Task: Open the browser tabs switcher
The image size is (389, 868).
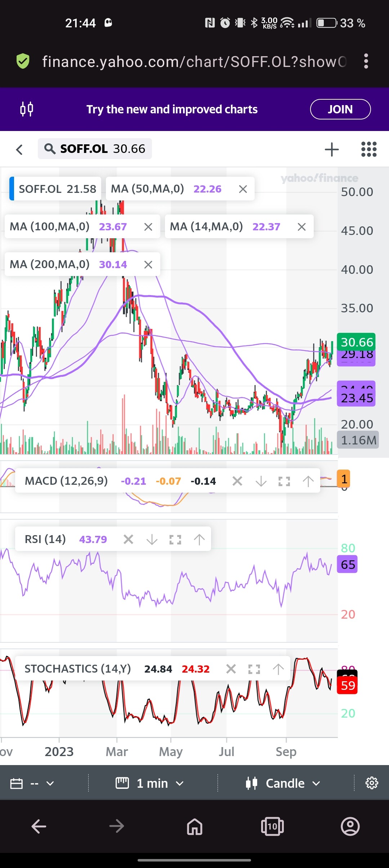Action: (272, 827)
